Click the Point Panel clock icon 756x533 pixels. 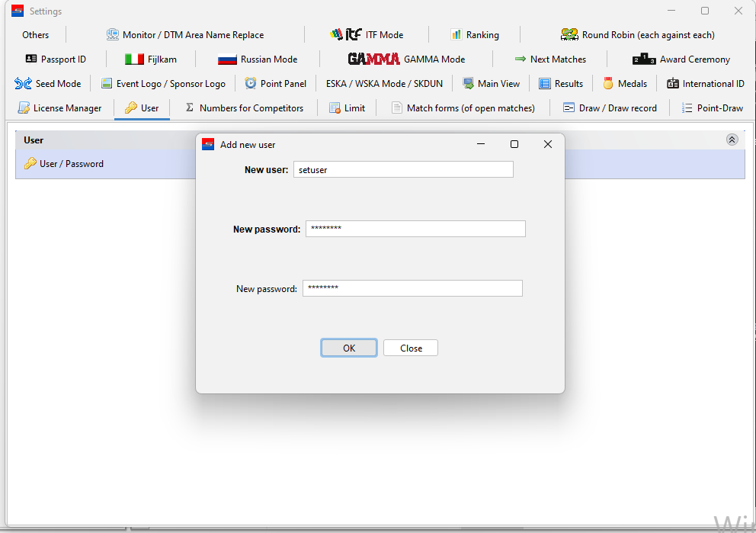tap(251, 84)
